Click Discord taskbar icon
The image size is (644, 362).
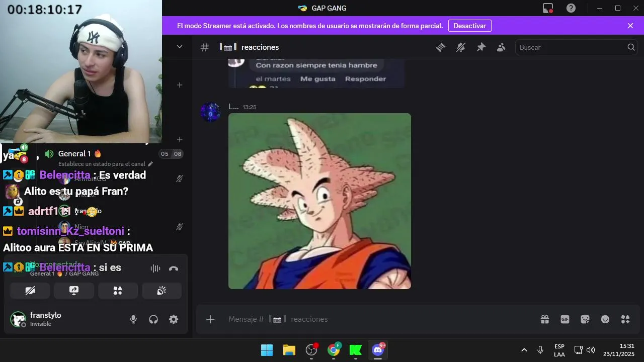(x=378, y=350)
